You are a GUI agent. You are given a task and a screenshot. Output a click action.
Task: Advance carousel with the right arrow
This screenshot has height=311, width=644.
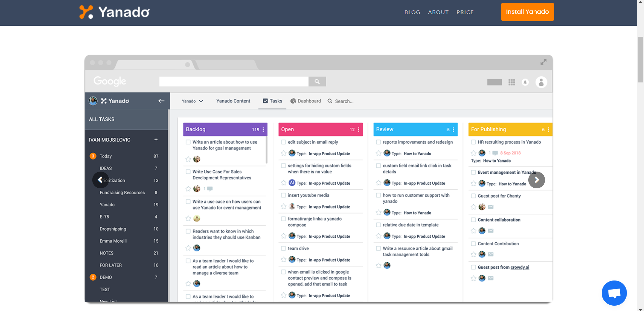(537, 180)
